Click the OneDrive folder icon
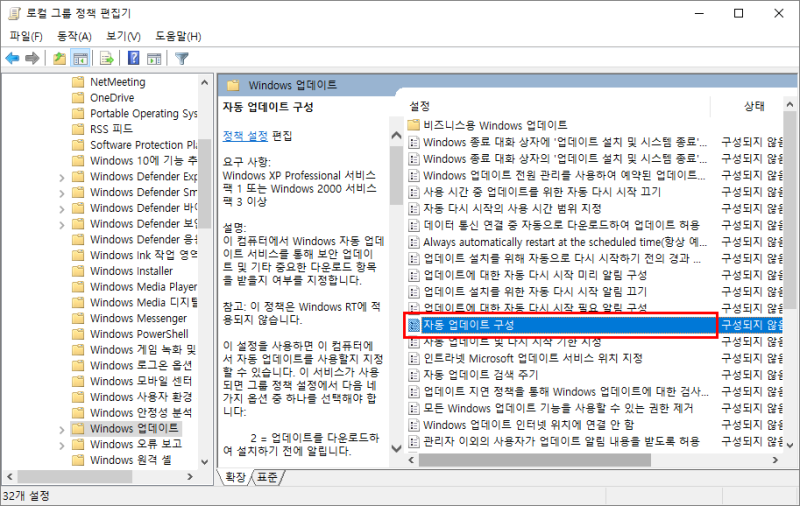 pyautogui.click(x=78, y=98)
